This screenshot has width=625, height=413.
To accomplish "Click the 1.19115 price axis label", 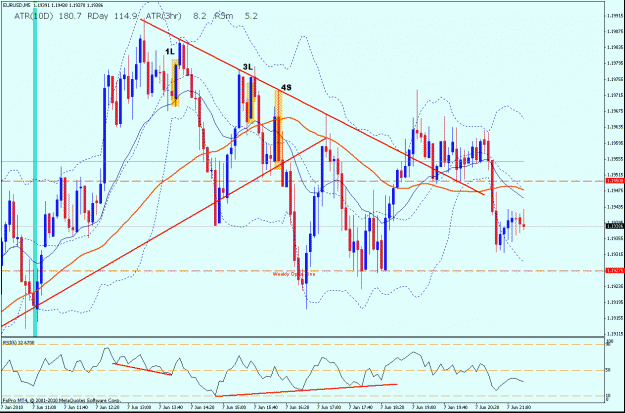I will [613, 334].
